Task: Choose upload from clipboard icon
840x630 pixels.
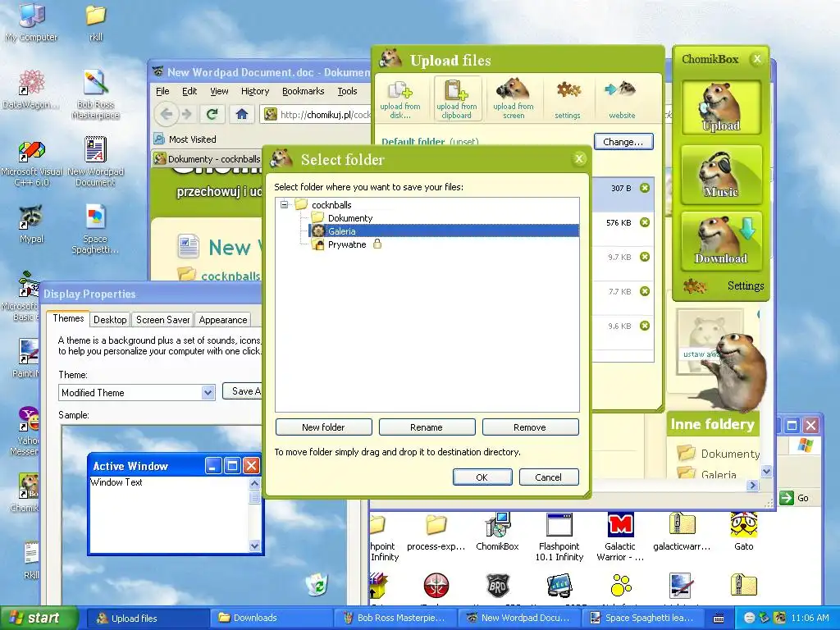Action: [x=457, y=99]
